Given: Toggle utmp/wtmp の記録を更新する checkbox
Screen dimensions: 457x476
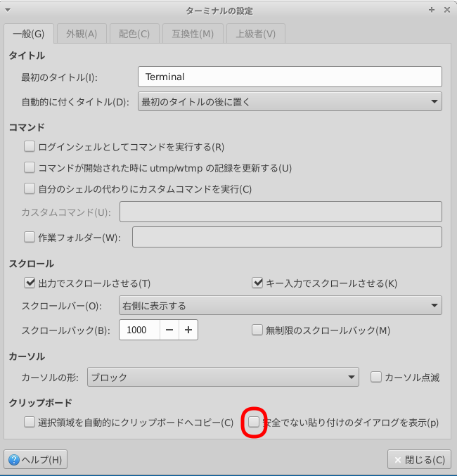Looking at the screenshot, I should click(x=30, y=167).
